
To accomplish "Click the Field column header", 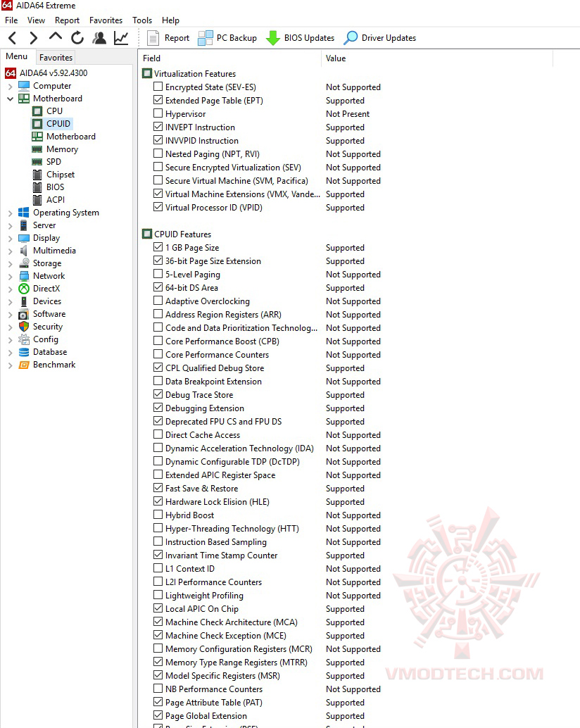I will point(229,58).
